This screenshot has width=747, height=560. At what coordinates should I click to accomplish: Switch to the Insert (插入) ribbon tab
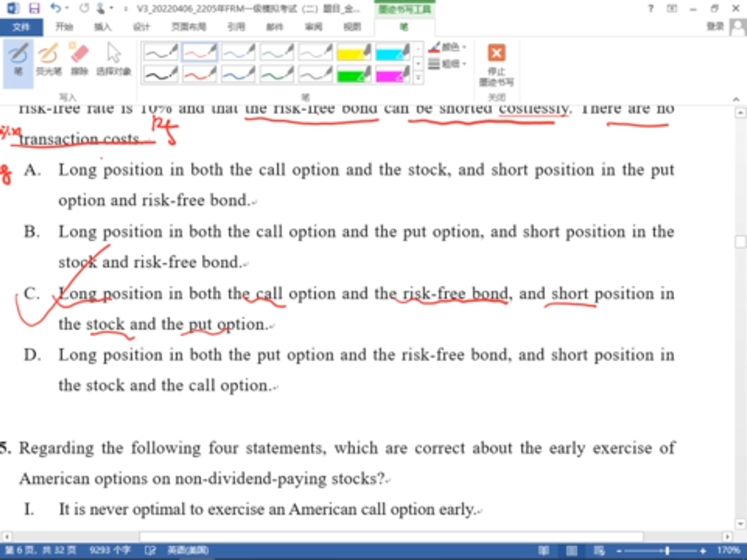tap(103, 27)
